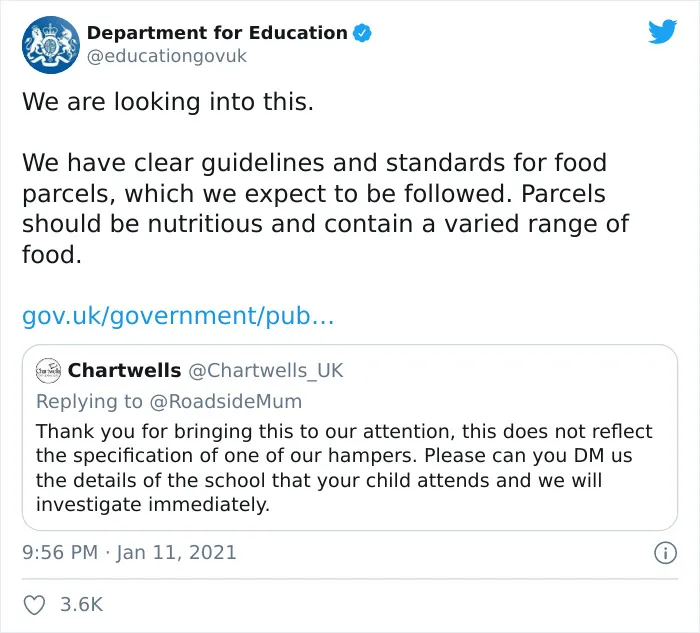Click 'We are looking into this' text
The height and width of the screenshot is (633, 700).
tap(168, 102)
